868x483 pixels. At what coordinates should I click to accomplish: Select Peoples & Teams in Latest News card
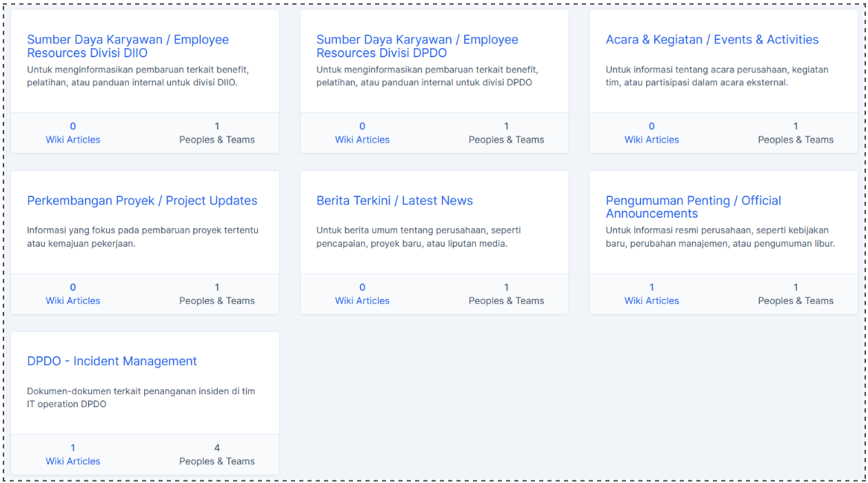[506, 301]
